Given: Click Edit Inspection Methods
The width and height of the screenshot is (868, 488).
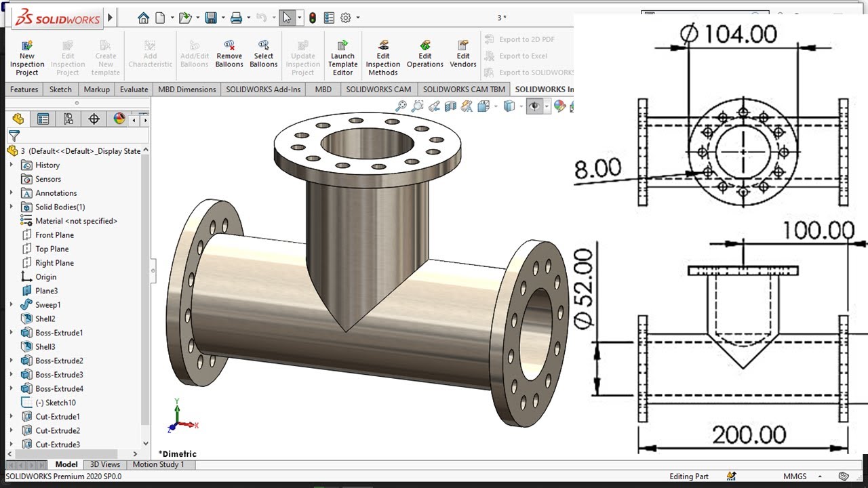Looking at the screenshot, I should [383, 58].
